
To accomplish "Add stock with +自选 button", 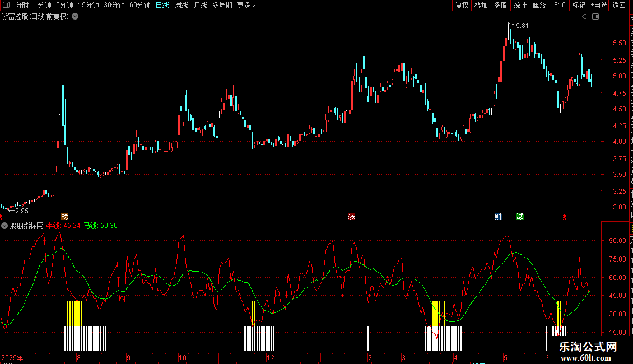I will tap(599, 5).
